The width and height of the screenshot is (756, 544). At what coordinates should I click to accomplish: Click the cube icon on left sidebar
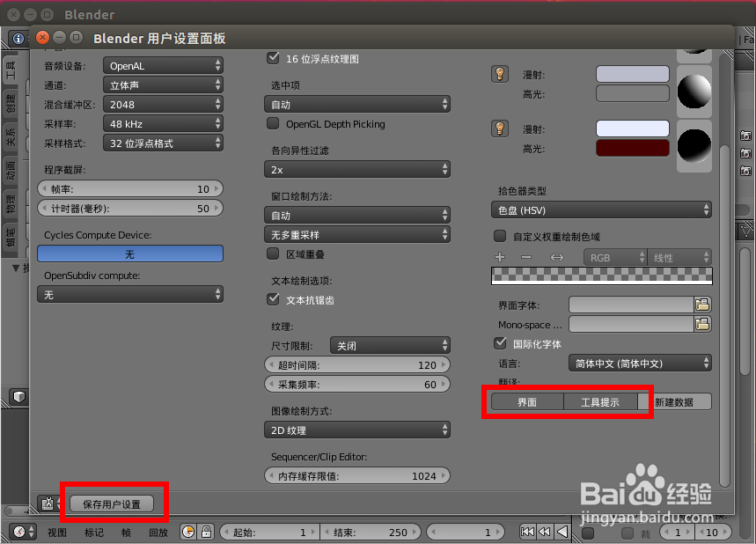click(18, 397)
